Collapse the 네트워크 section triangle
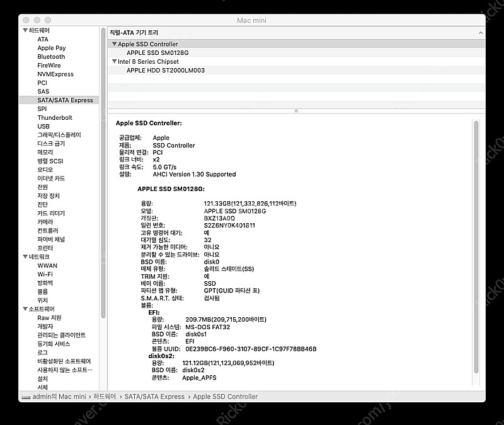This screenshot has width=504, height=425. (25, 257)
